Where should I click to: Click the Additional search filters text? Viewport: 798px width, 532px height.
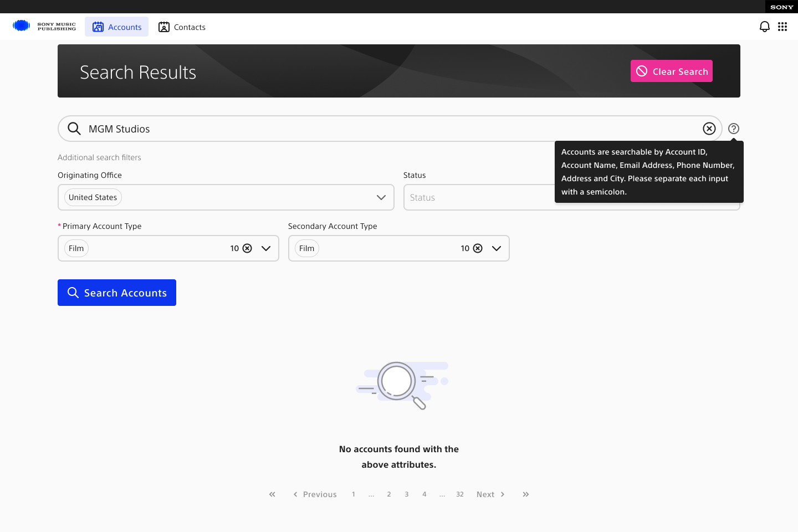point(99,157)
